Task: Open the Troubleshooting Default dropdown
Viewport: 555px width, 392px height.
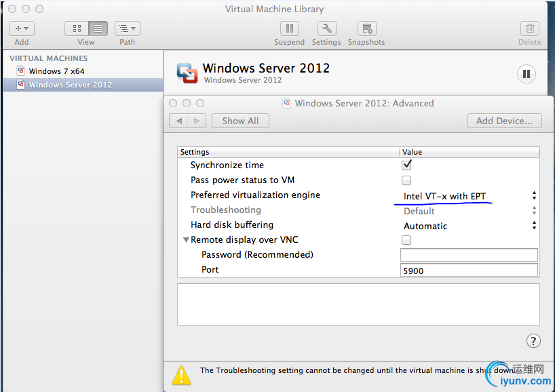Action: 470,211
